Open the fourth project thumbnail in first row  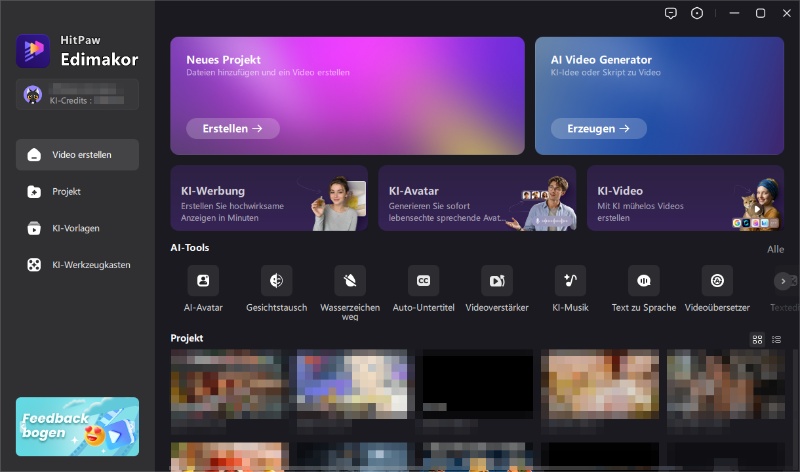point(600,384)
